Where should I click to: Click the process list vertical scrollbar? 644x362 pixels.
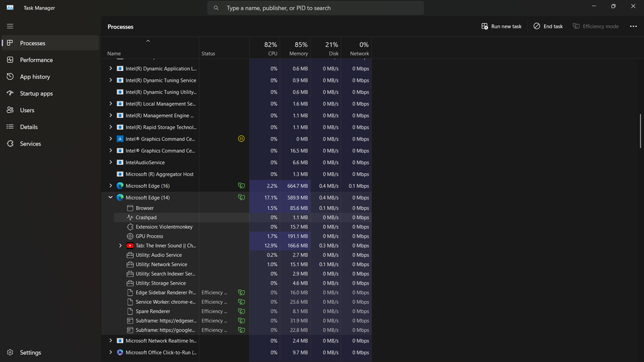[x=640, y=131]
